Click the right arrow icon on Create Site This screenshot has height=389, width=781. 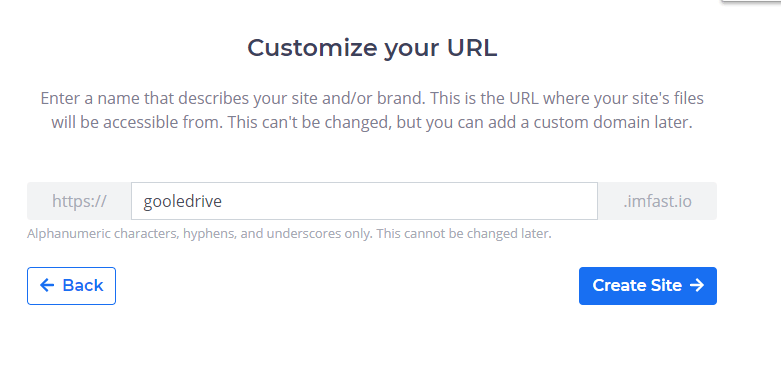[697, 285]
